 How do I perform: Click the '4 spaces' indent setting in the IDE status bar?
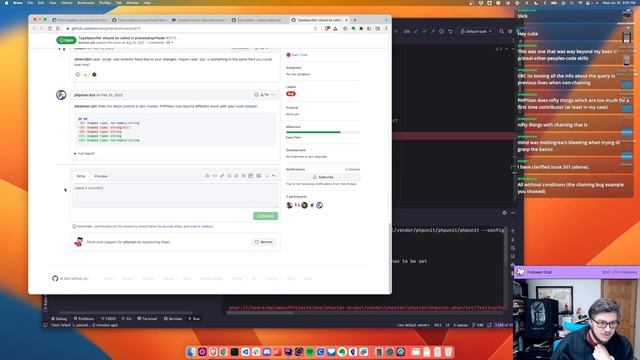tap(460, 325)
